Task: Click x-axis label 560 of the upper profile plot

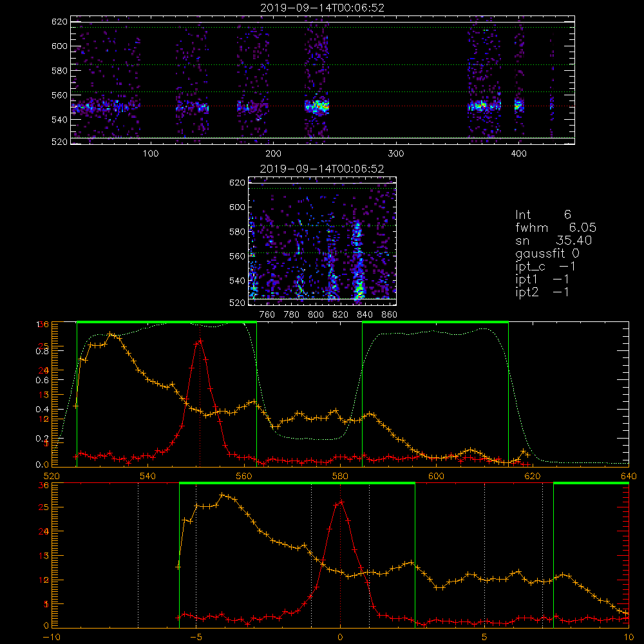Action: 244,476
